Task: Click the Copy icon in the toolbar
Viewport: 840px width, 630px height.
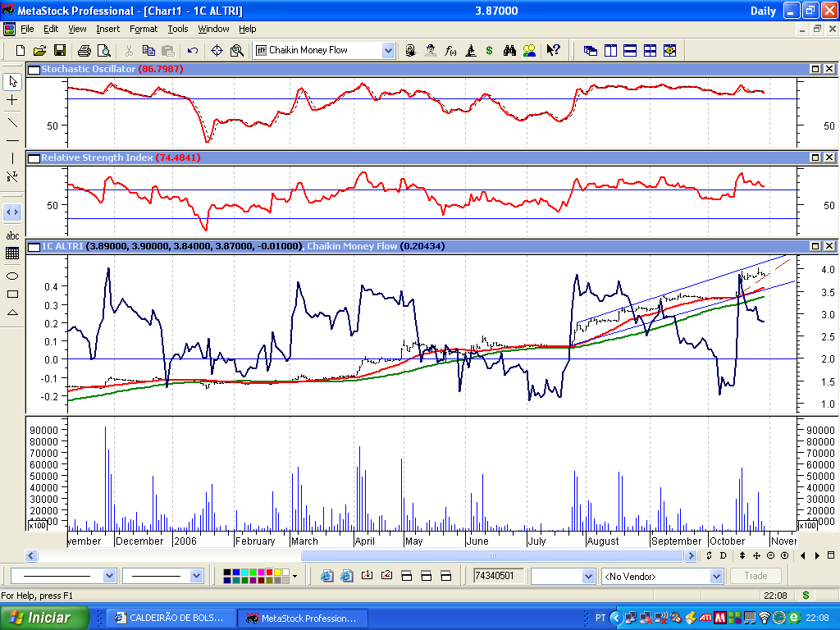Action: pos(148,50)
